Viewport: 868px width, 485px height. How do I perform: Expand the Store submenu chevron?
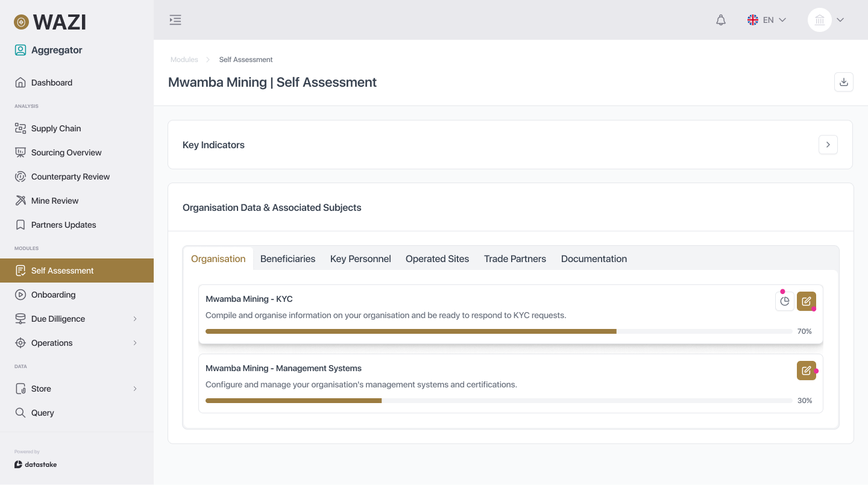[x=135, y=389]
